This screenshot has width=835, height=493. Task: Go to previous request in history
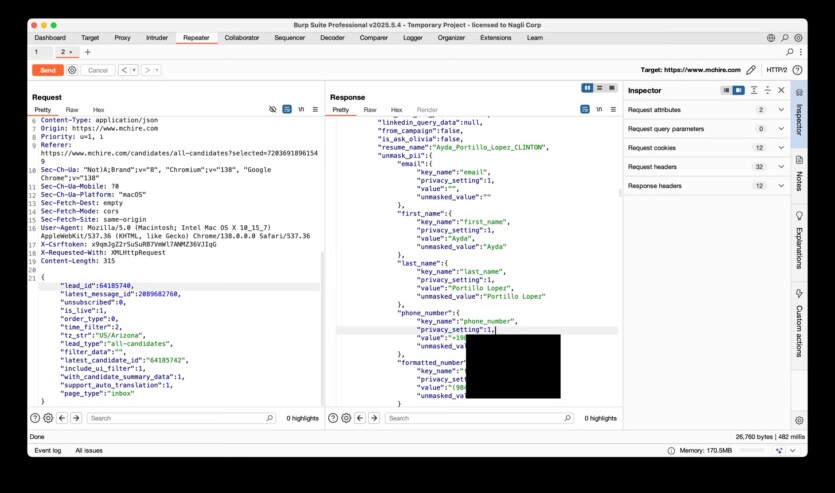(x=124, y=70)
